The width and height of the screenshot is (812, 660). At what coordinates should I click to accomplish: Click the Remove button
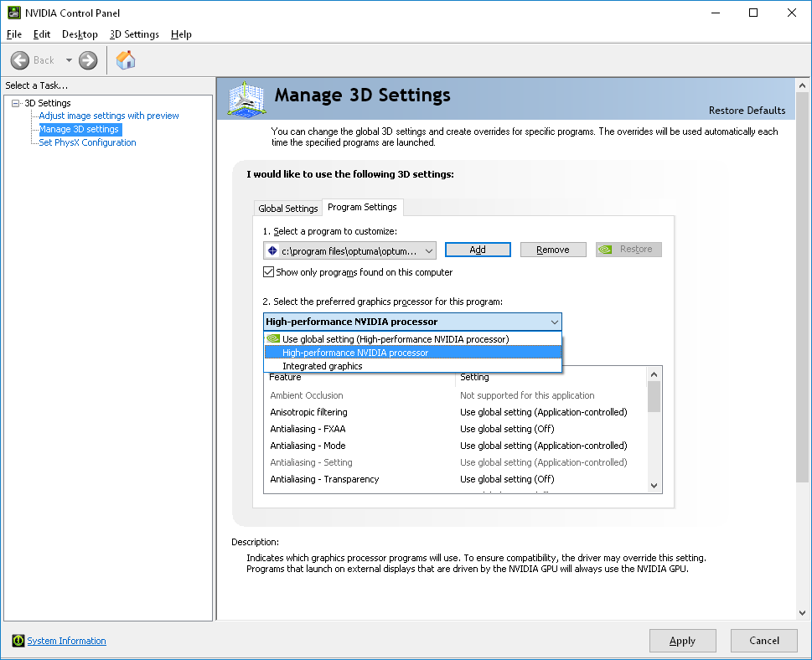click(553, 250)
